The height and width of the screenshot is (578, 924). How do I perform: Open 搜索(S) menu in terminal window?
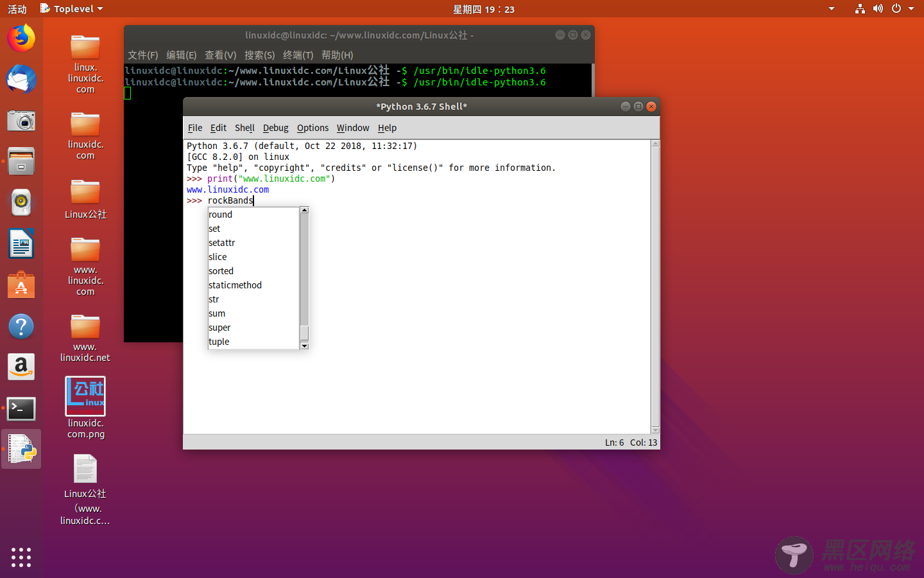pos(259,55)
